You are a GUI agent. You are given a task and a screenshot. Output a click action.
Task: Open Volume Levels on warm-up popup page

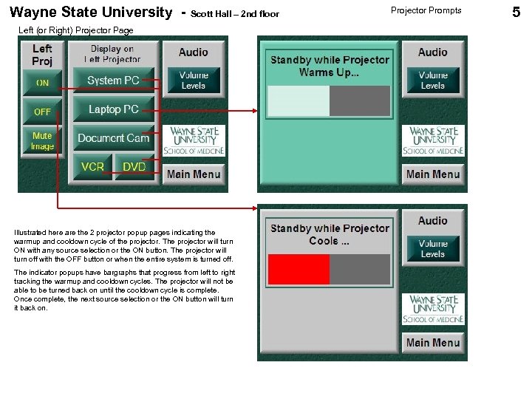[x=433, y=80]
